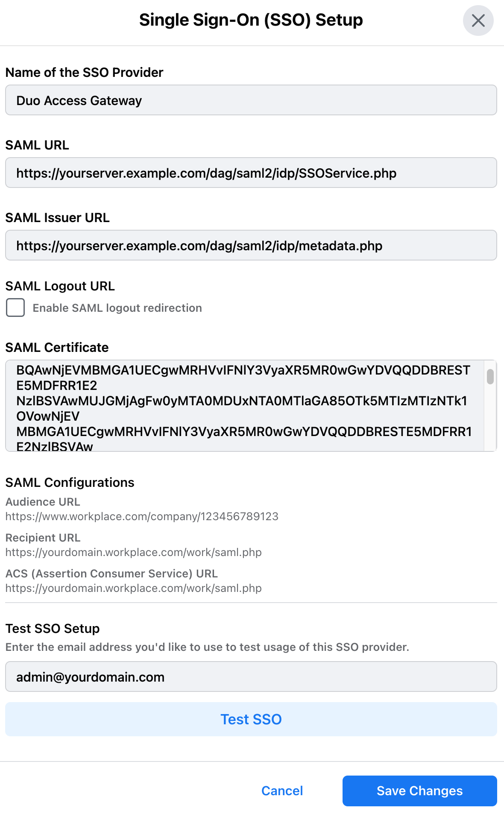Click the ACS URL value text

point(133,588)
